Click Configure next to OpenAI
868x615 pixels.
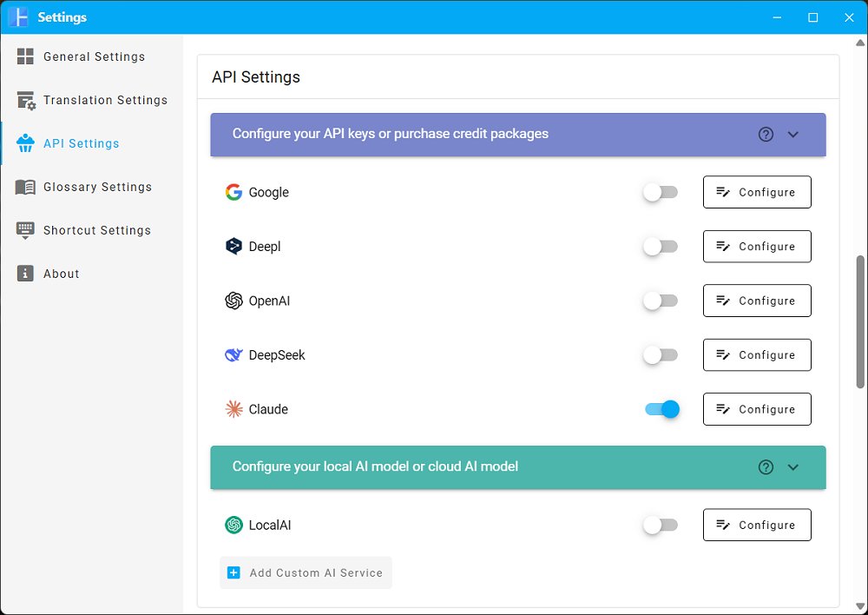pos(757,301)
